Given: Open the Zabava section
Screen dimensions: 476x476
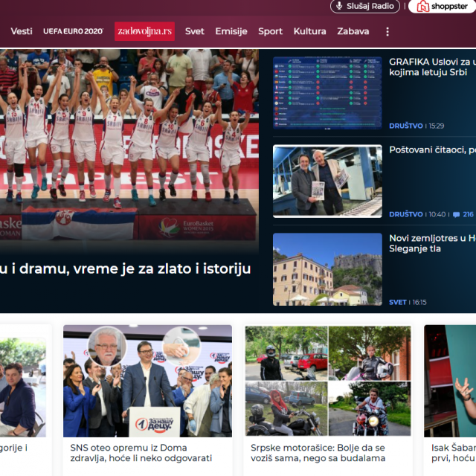Looking at the screenshot, I should (353, 31).
